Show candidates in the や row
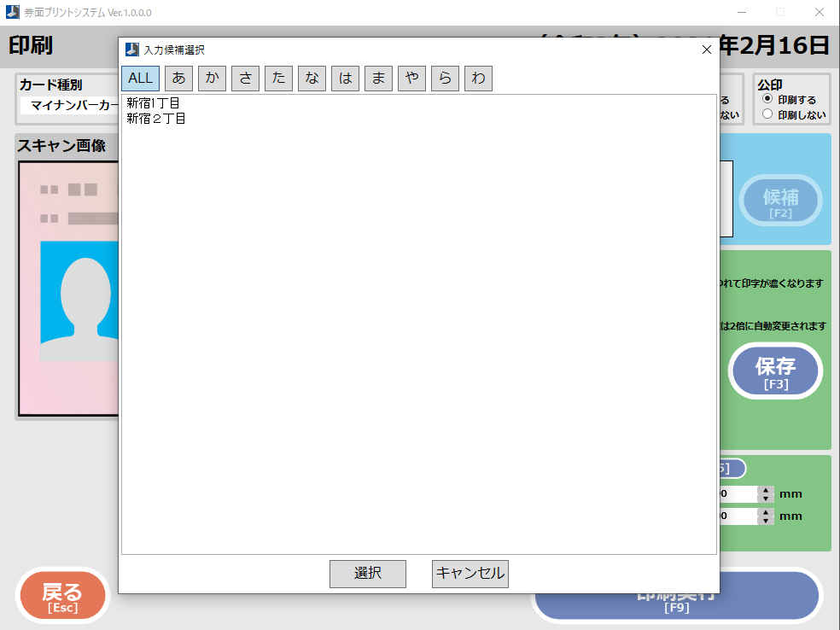840x630 pixels. [x=411, y=79]
